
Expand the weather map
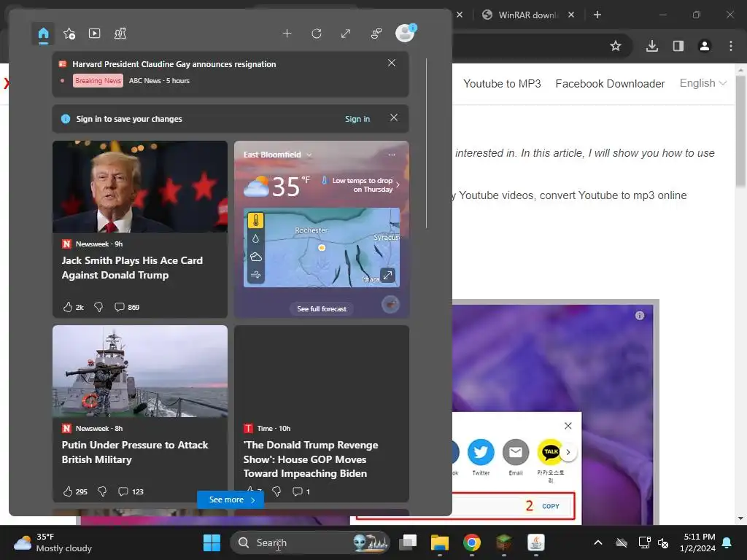[388, 275]
